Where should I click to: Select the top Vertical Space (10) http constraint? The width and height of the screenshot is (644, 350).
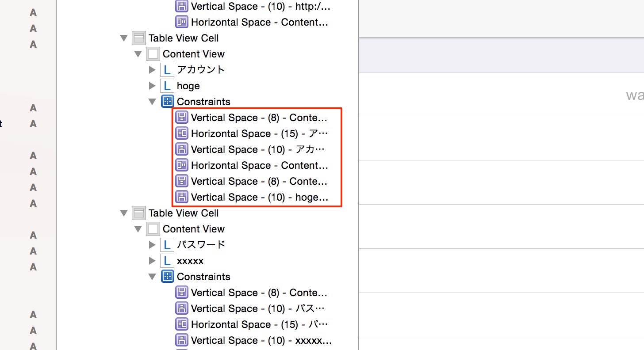click(253, 6)
